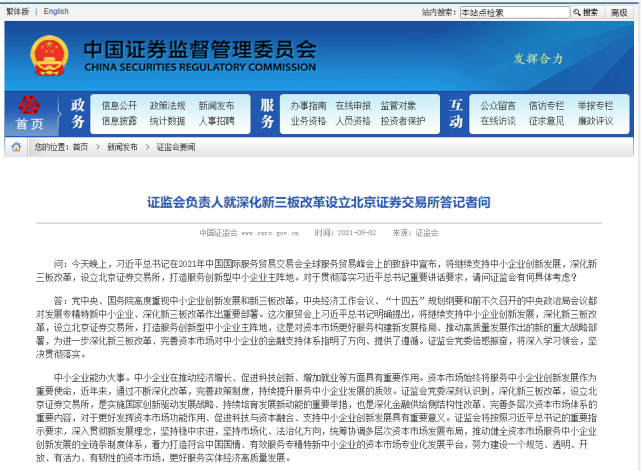Screen dimensions: 641x471
Task: Click 新闻发布 in the breadcrumb path
Action: pyautogui.click(x=122, y=147)
